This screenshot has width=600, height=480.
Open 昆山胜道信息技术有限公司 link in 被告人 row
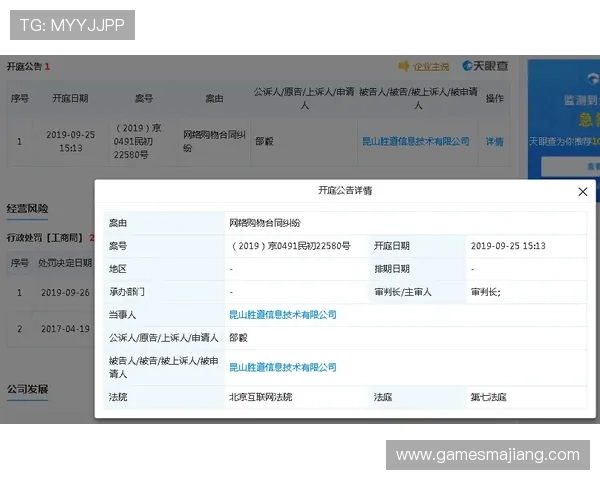[x=282, y=367]
